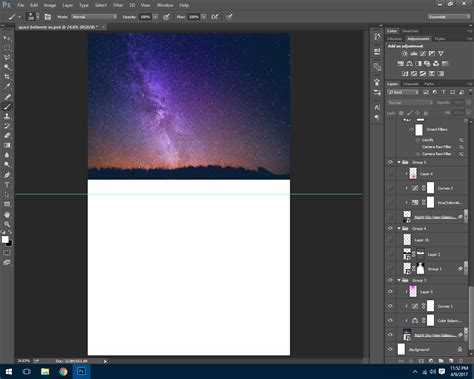Click the Create new layer button
Viewport: 474px width, 379px height.
(x=451, y=361)
